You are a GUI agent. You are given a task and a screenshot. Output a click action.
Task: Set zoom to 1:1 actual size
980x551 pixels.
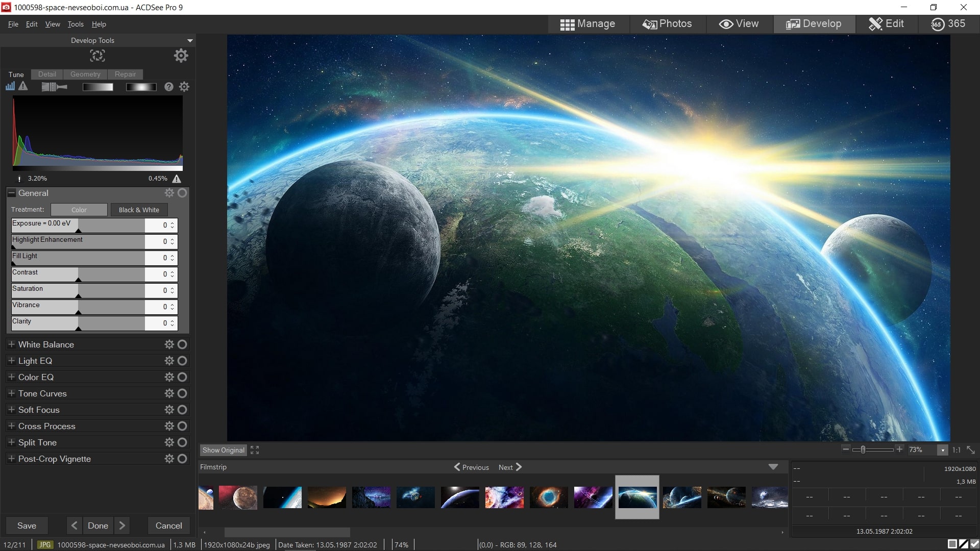(x=957, y=450)
